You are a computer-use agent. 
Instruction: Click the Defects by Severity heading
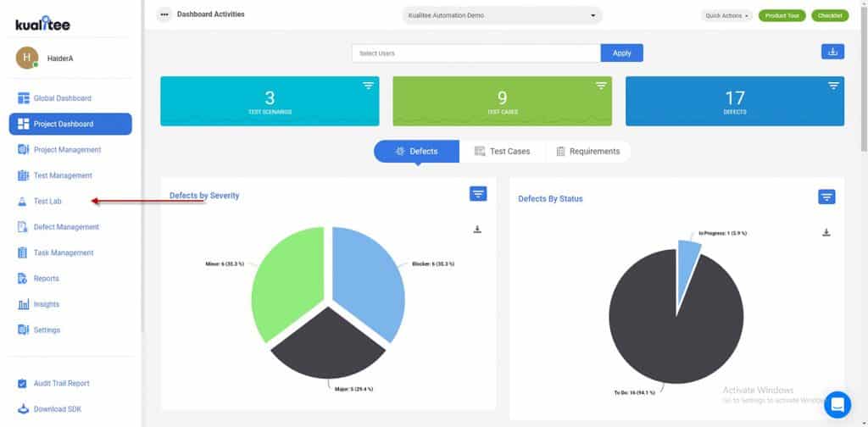point(204,196)
